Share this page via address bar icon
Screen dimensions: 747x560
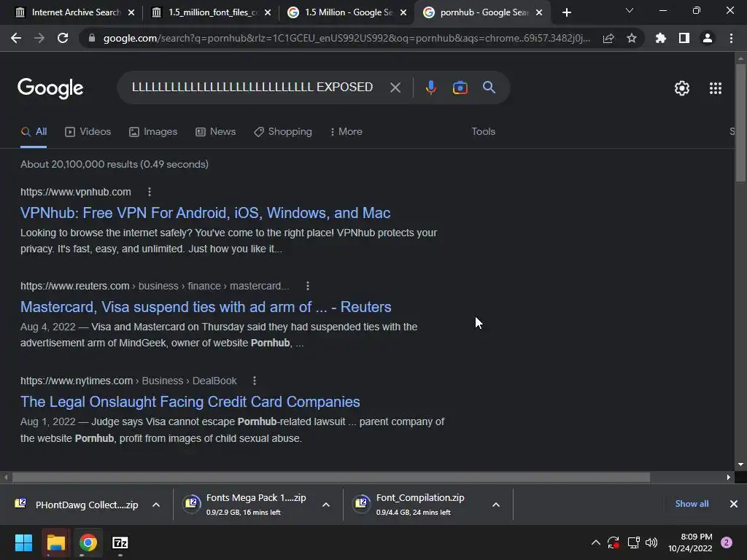pos(608,39)
